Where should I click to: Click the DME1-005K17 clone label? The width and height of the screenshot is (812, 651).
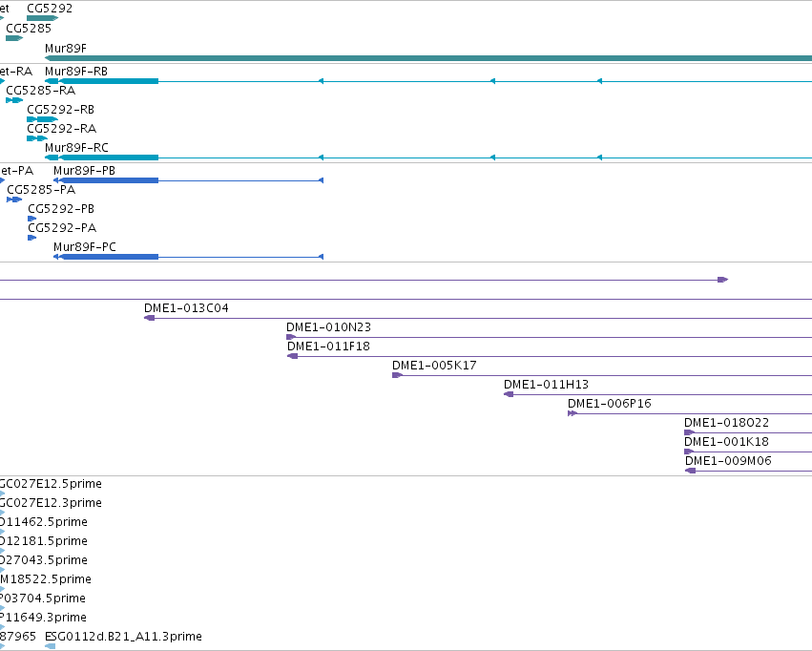pos(434,366)
